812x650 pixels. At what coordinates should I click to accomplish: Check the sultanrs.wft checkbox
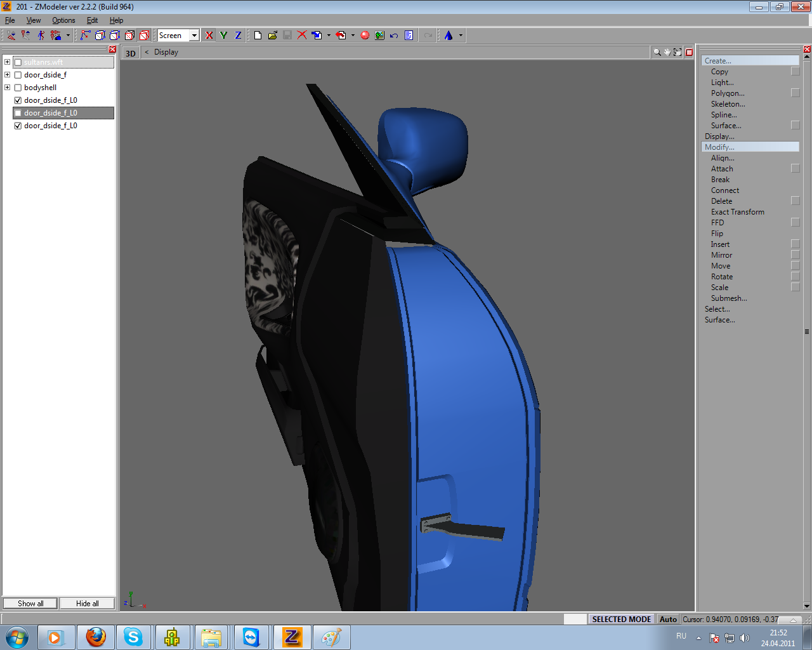(x=18, y=62)
